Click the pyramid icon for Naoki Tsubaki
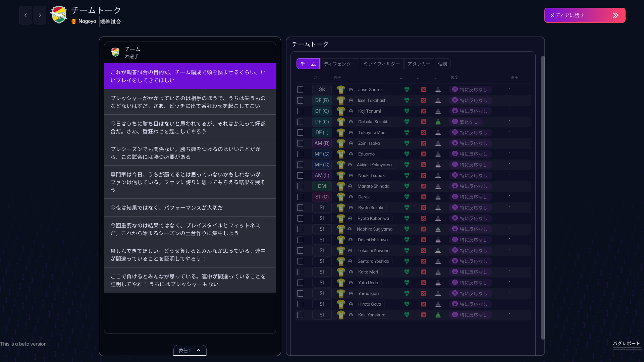 (x=438, y=175)
